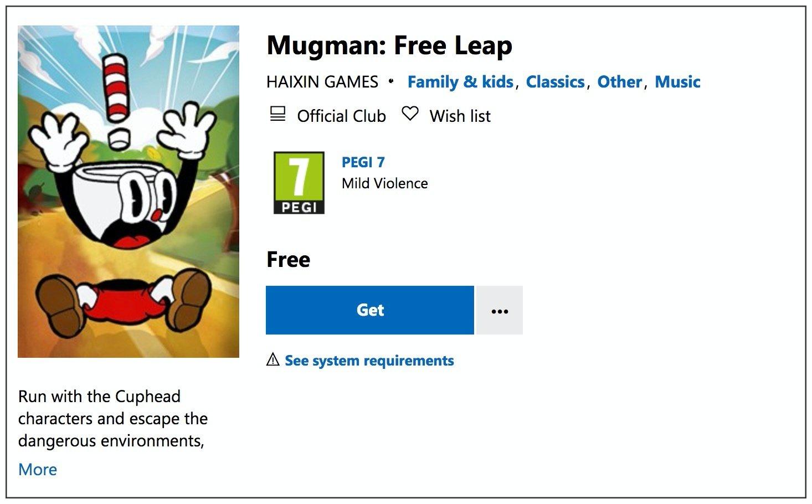This screenshot has height=504, width=812.
Task: Click the Official Club monitor icon
Action: (277, 115)
